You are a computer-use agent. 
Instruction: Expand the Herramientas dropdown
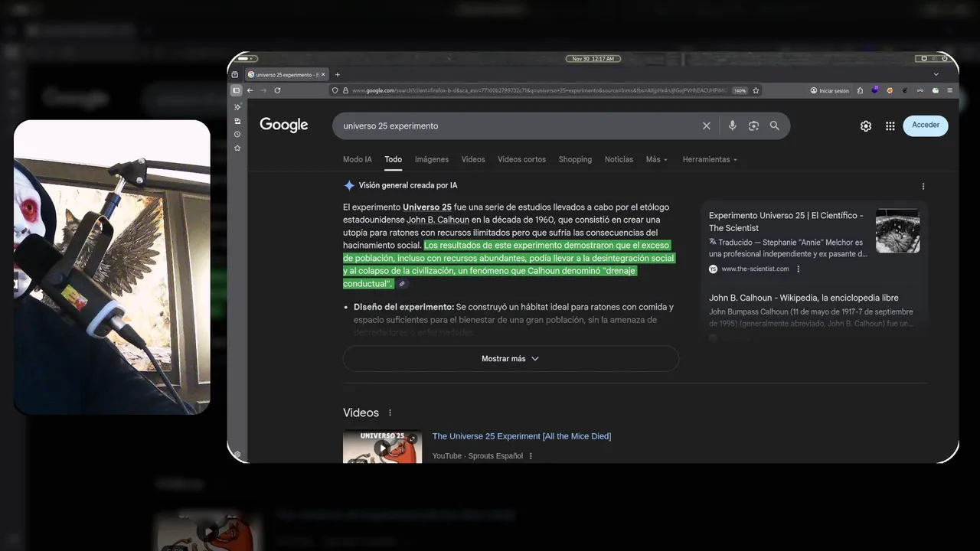coord(710,159)
